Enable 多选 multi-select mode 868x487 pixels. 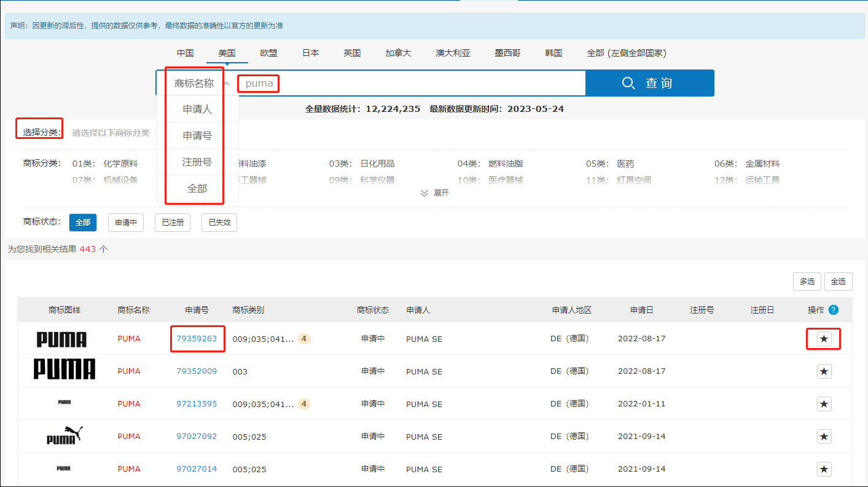tap(807, 282)
